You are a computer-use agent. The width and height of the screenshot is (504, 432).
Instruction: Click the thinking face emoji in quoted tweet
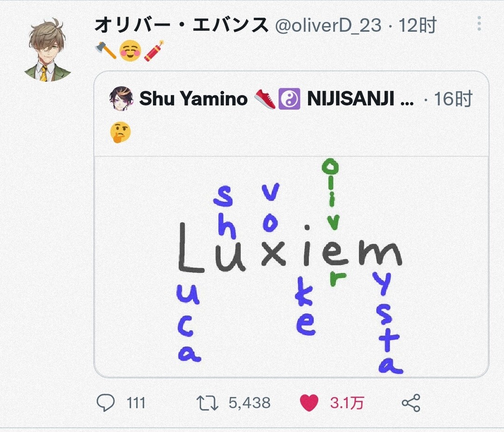point(120,133)
